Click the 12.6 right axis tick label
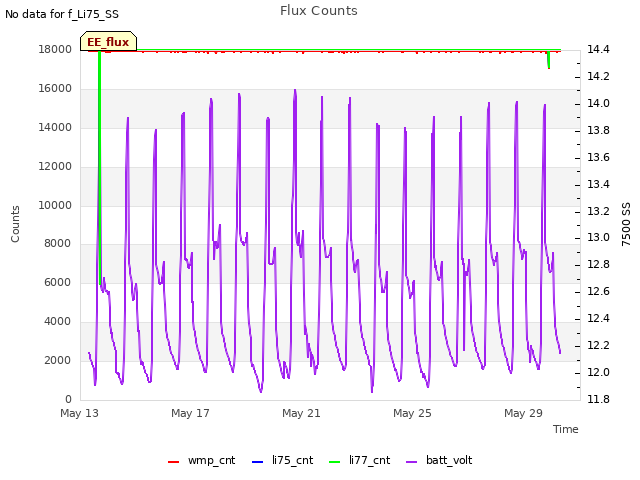Viewport: 640px width, 480px height. coord(598,291)
